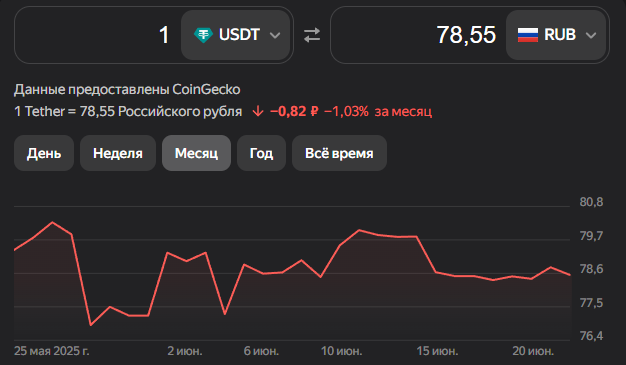This screenshot has width=626, height=365.
Task: Expand the RUB currency chevron
Action: (x=591, y=36)
